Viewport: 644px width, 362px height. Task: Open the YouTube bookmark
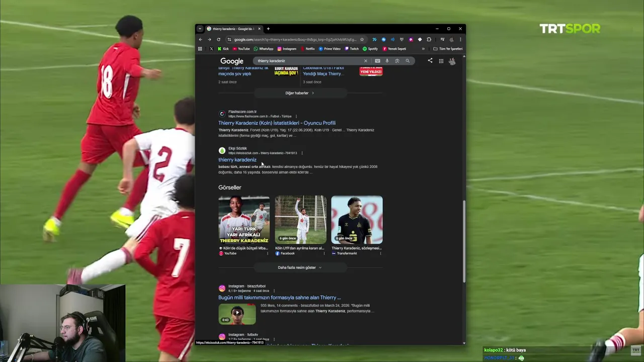pos(241,49)
